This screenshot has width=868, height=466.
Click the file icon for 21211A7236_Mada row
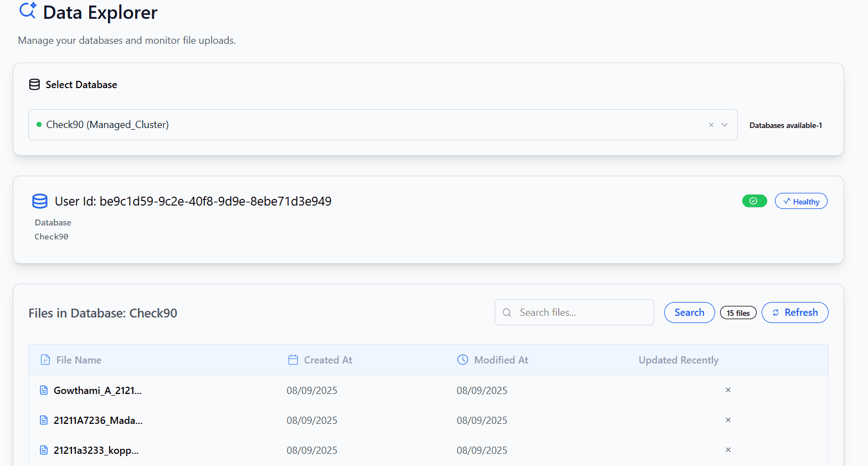coord(44,421)
